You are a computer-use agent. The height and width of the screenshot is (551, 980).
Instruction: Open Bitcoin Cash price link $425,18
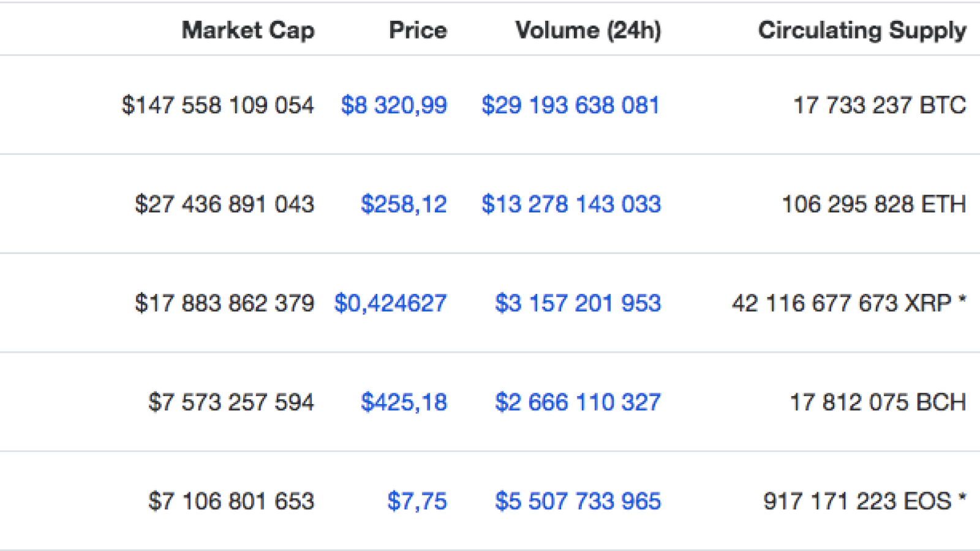point(404,403)
